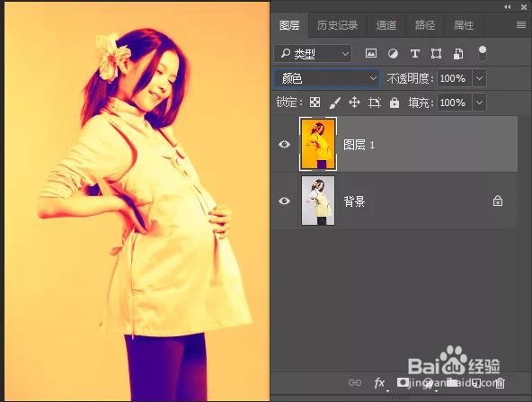Image resolution: width=532 pixels, height=402 pixels.
Task: Switch to the 图层 tab
Action: (289, 25)
